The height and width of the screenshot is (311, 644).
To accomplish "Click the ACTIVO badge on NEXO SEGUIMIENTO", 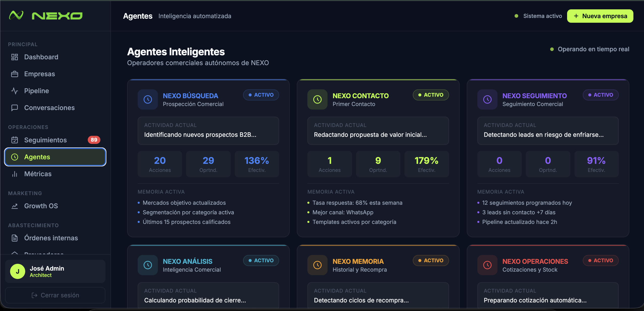I will pos(601,95).
